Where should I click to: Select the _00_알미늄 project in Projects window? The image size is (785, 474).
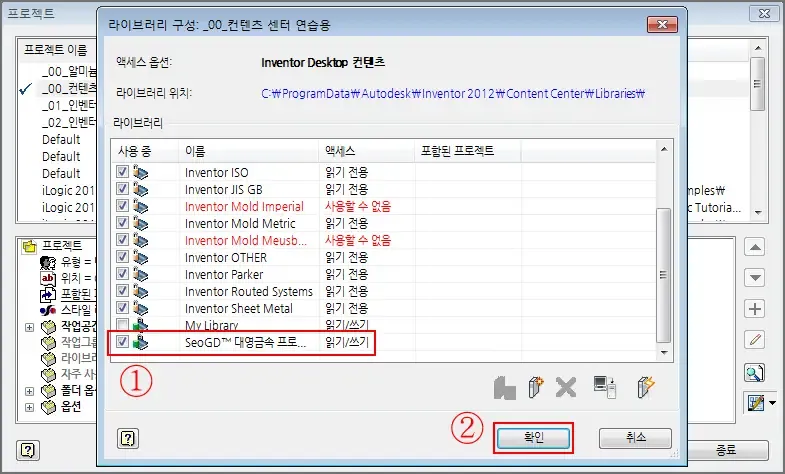pyautogui.click(x=69, y=72)
